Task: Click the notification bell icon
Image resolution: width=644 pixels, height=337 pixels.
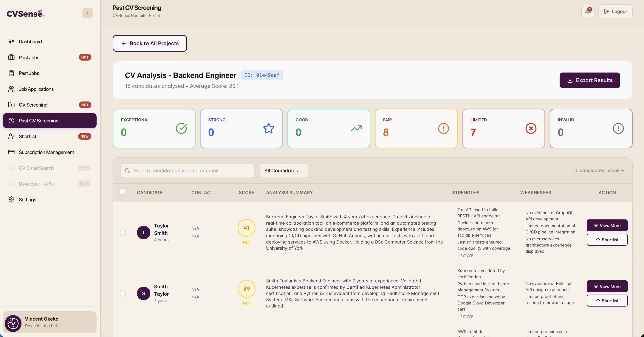Action: [588, 11]
